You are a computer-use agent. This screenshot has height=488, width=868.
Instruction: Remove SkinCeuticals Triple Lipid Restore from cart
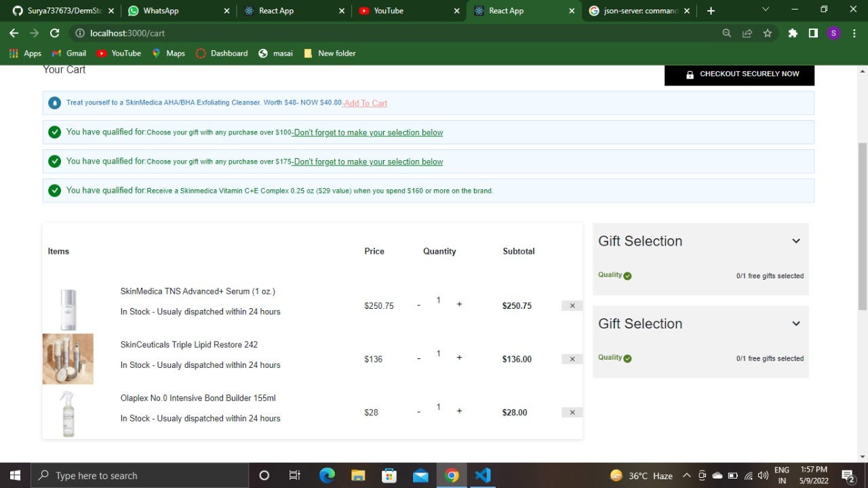pos(572,359)
